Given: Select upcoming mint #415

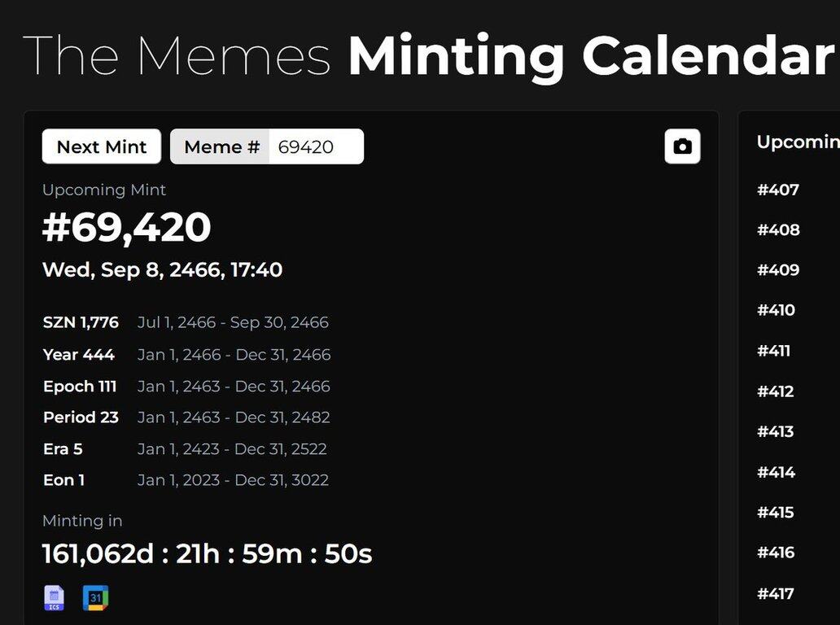Looking at the screenshot, I should pyautogui.click(x=775, y=513).
